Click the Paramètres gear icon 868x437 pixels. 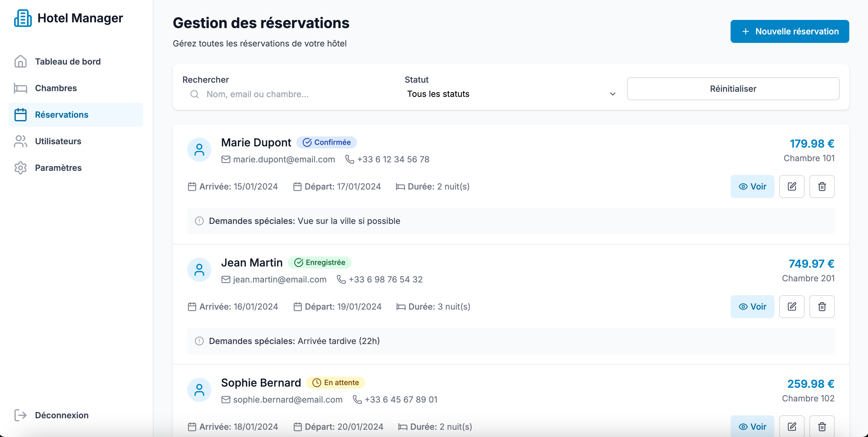coord(20,168)
